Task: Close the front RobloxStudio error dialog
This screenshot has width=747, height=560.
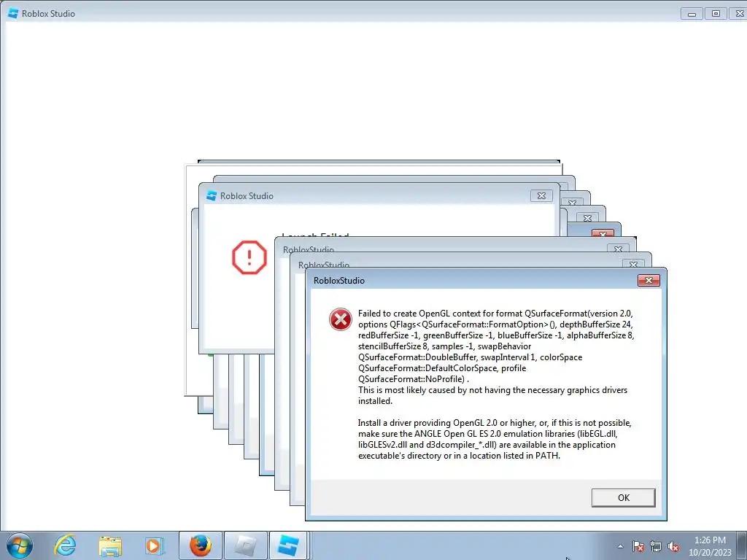Action: tap(649, 281)
